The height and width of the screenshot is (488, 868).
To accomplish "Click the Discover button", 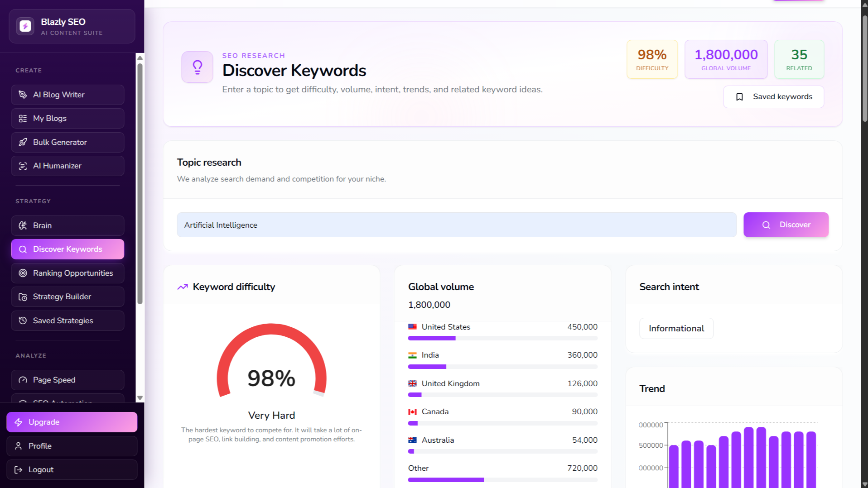I will 786,225.
